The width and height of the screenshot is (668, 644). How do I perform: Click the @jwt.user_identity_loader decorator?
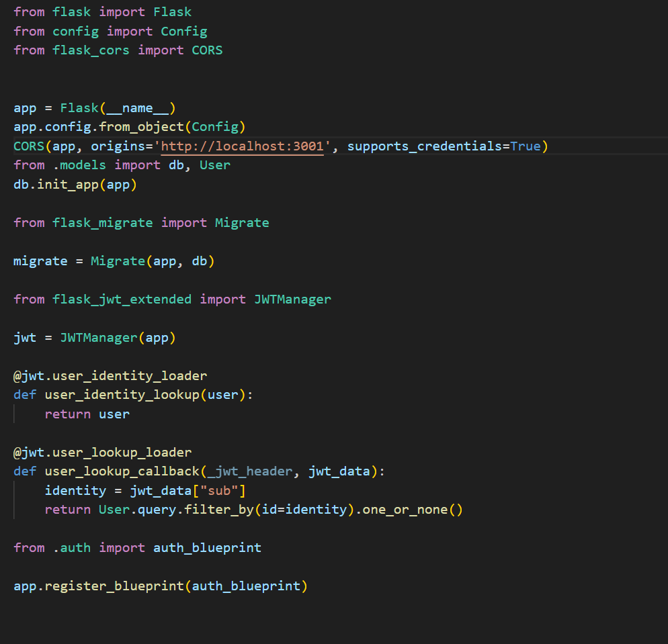click(x=110, y=376)
